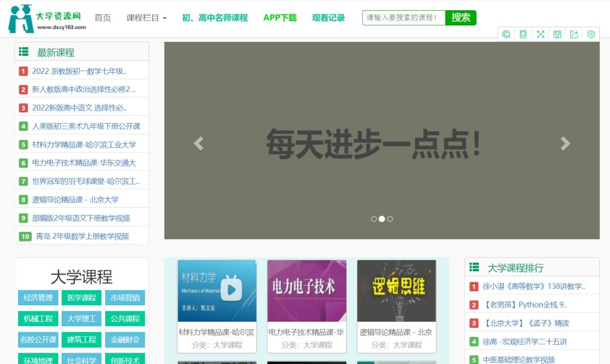Open settings via the gear icon

(591, 34)
